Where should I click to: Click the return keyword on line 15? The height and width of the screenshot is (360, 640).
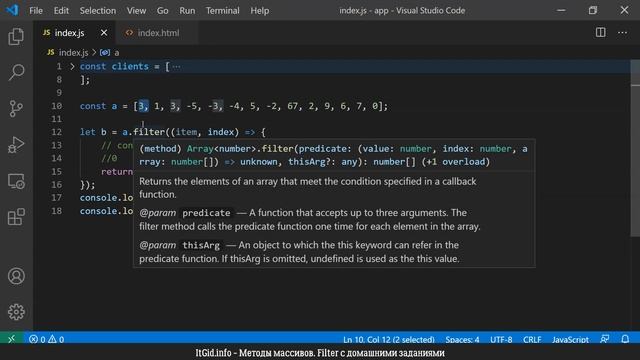(117, 172)
